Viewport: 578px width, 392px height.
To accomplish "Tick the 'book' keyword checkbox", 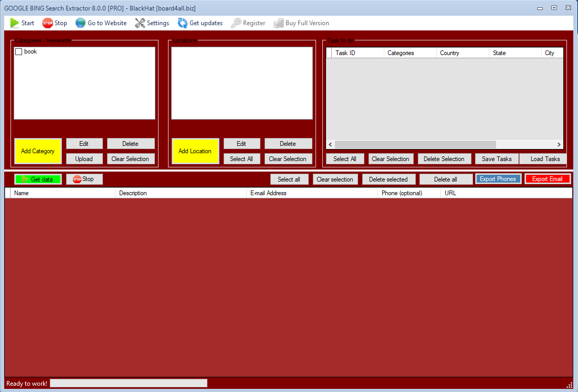I will pyautogui.click(x=19, y=52).
